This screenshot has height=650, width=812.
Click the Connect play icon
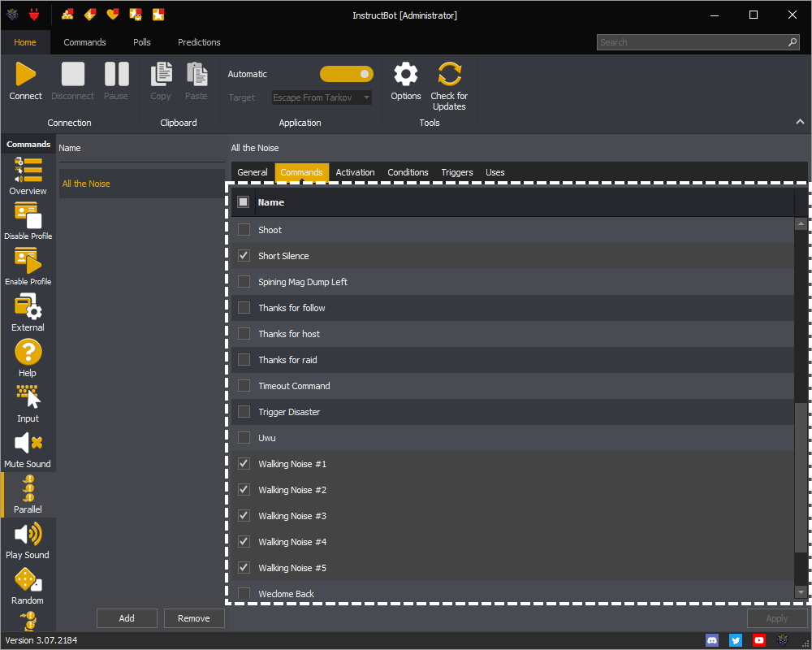(x=25, y=74)
